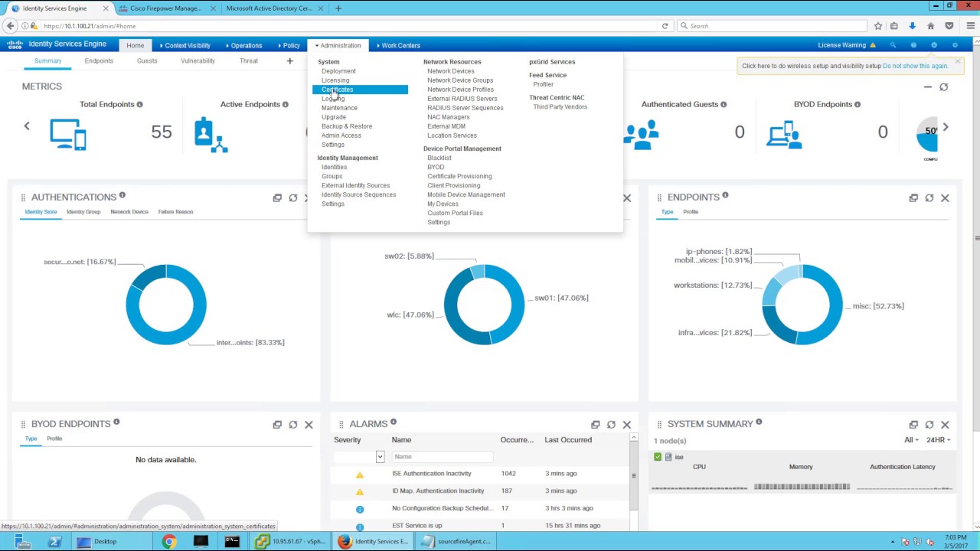Image resolution: width=980 pixels, height=551 pixels.
Task: Detach the Endpoints dashlet into new window
Action: (913, 198)
